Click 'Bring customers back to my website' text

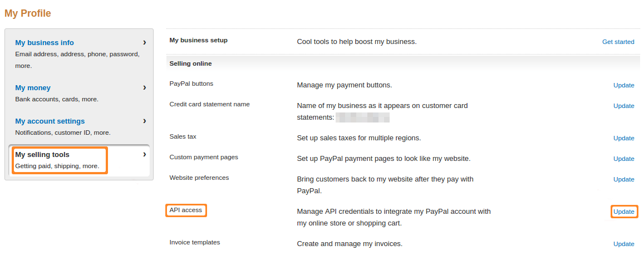385,185
